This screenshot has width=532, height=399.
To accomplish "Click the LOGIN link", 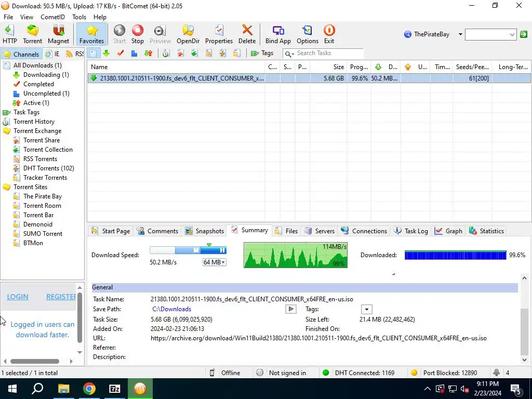I will pyautogui.click(x=18, y=297).
